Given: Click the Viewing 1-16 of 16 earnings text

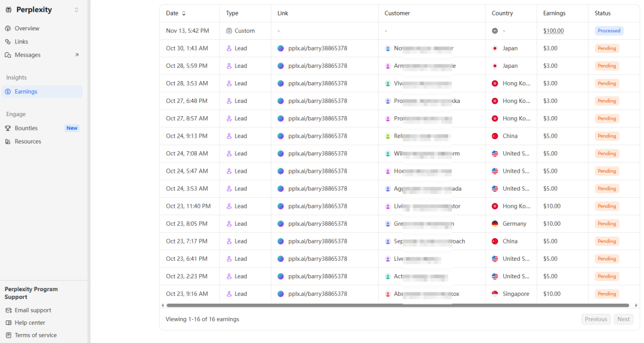Looking at the screenshot, I should pos(203,319).
